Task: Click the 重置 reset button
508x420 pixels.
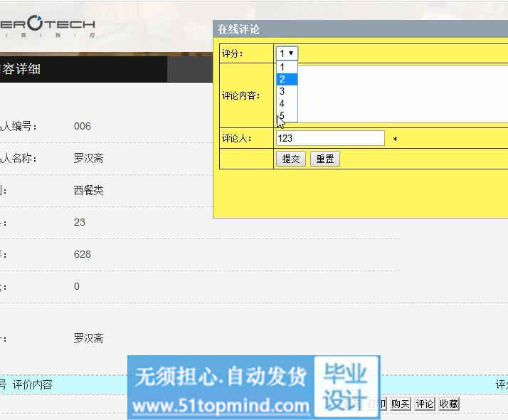Action: coord(325,159)
